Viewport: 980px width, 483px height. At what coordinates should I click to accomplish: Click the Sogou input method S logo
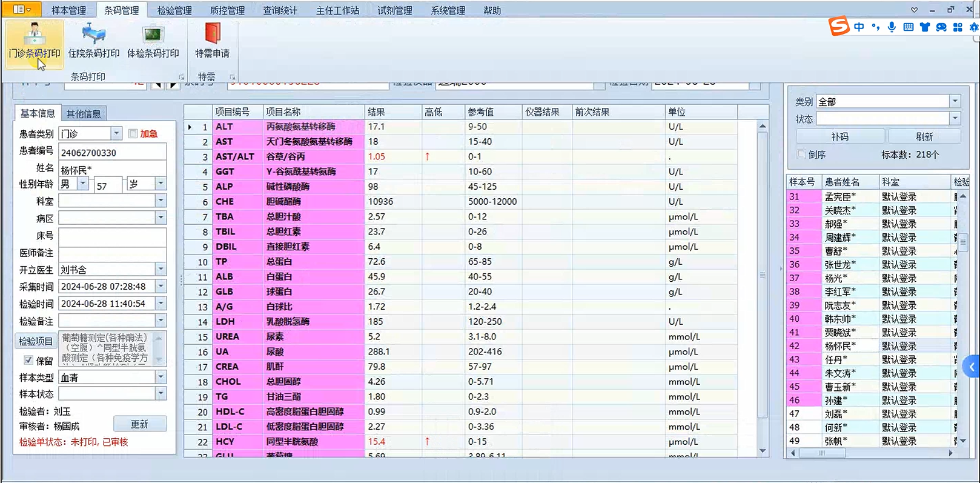coord(839,26)
